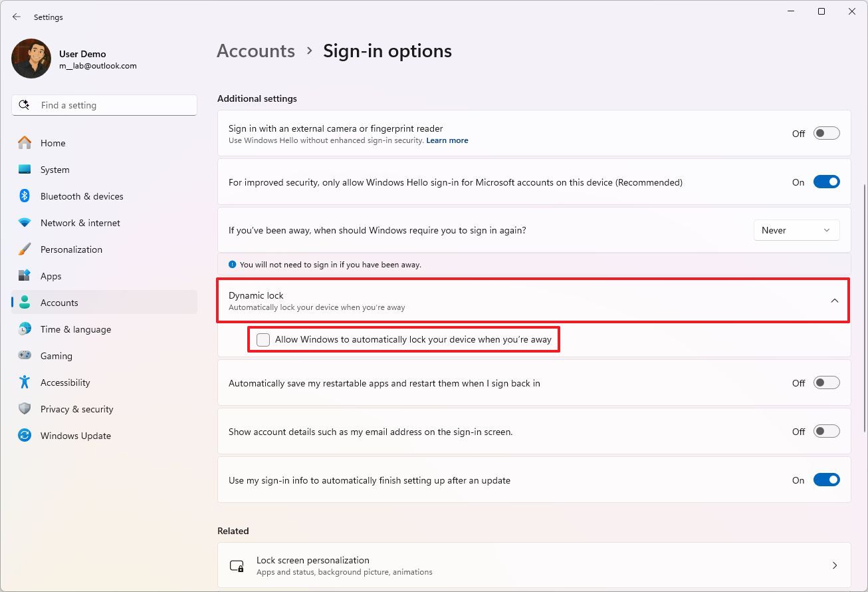Open Privacy & security settings
The height and width of the screenshot is (592, 868).
coord(77,408)
